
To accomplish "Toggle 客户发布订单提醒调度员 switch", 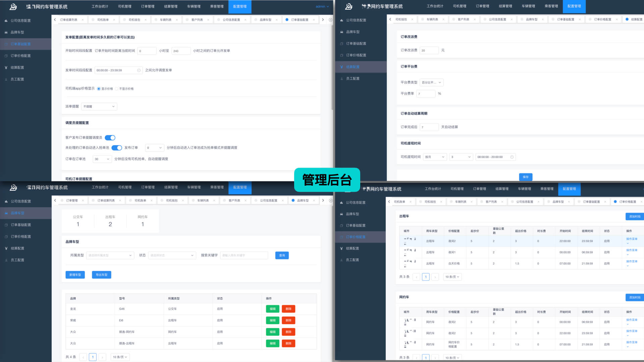I will (x=110, y=138).
